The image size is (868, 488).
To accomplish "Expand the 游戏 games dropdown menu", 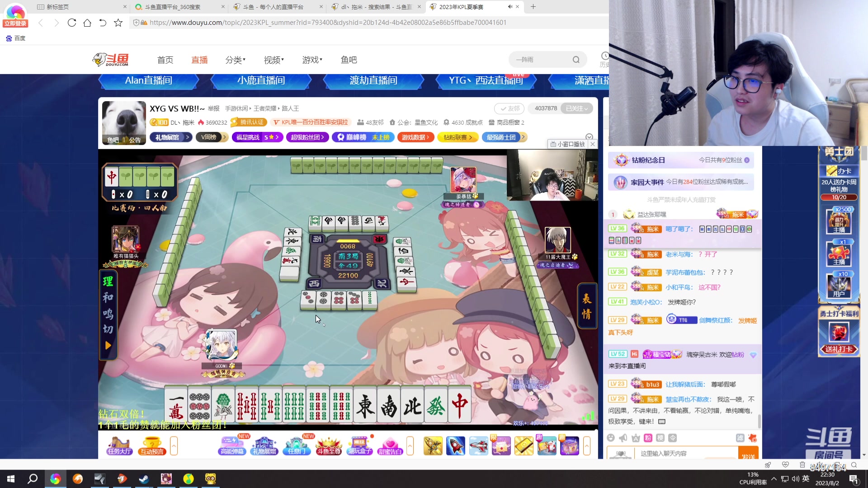I will point(312,60).
